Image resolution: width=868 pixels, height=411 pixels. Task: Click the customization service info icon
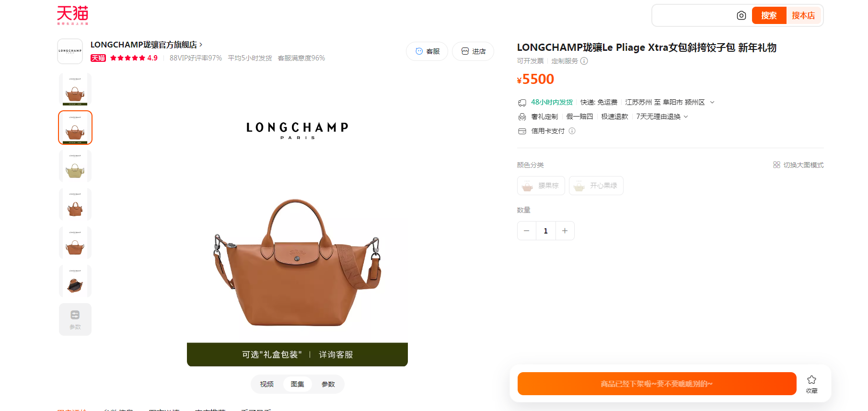584,61
